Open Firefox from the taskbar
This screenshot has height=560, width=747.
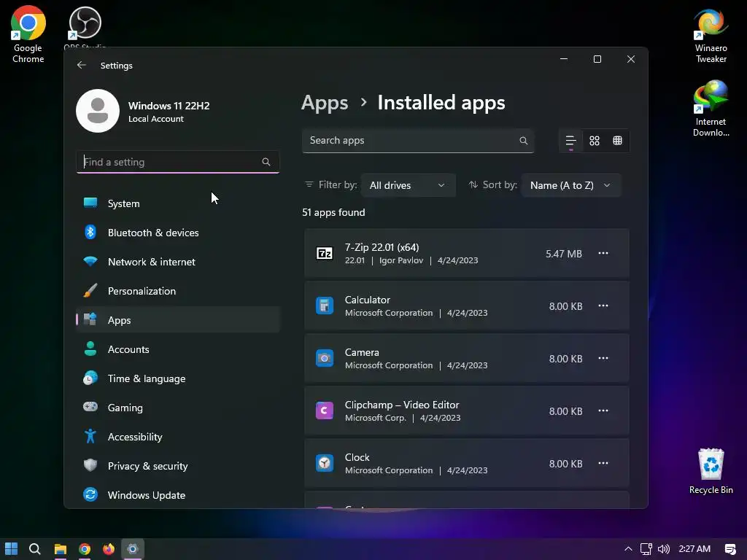(x=109, y=549)
